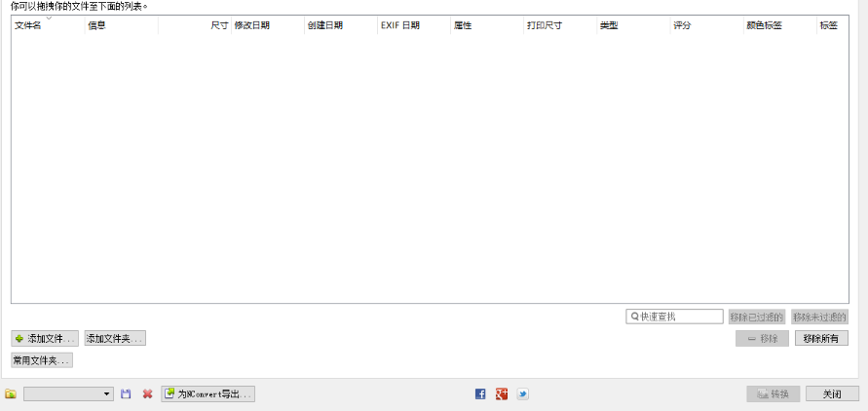Share on Twitter icon
The width and height of the screenshot is (868, 411).
pyautogui.click(x=522, y=393)
